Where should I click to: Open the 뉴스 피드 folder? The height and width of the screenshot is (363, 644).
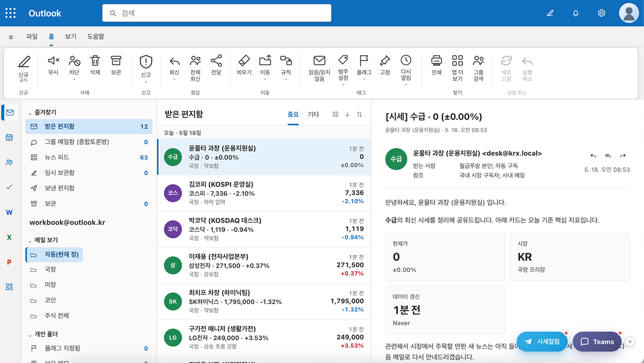(89, 157)
